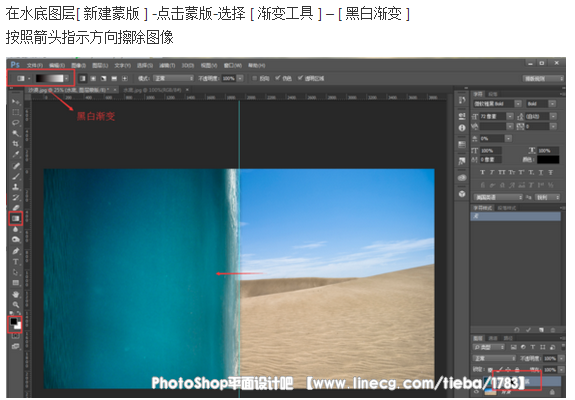575x400 pixels.
Task: Select the Zoom tool
Action: [15, 305]
